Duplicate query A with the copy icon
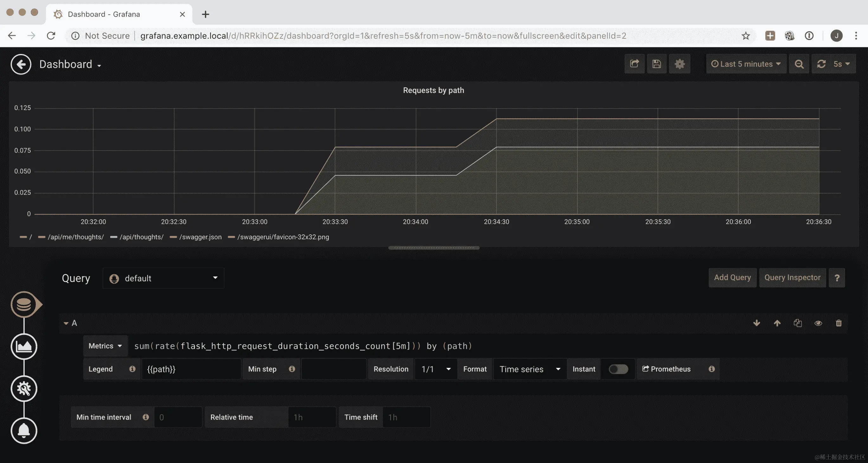 click(798, 323)
